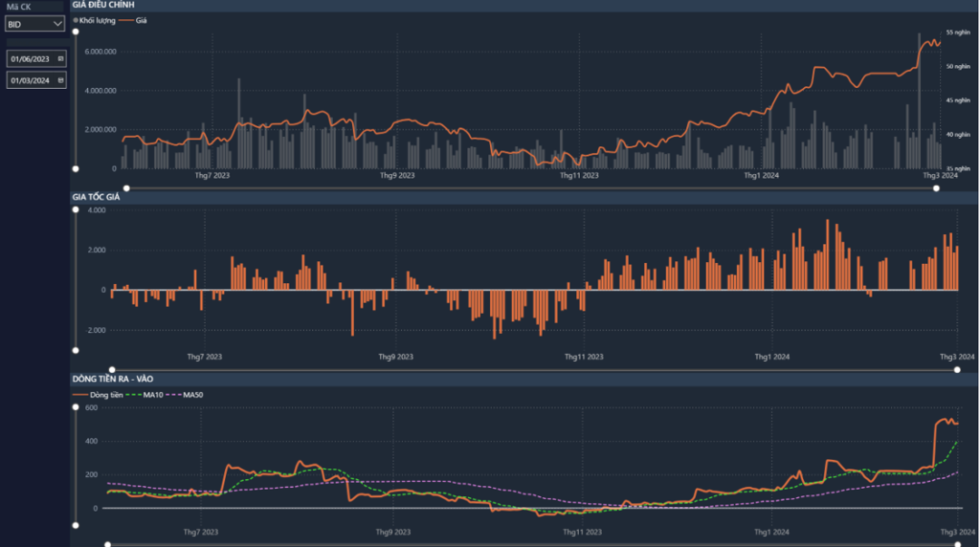Click left handle of Gia Tốc Giá horizontal slider
The width and height of the screenshot is (980, 547).
point(112,369)
